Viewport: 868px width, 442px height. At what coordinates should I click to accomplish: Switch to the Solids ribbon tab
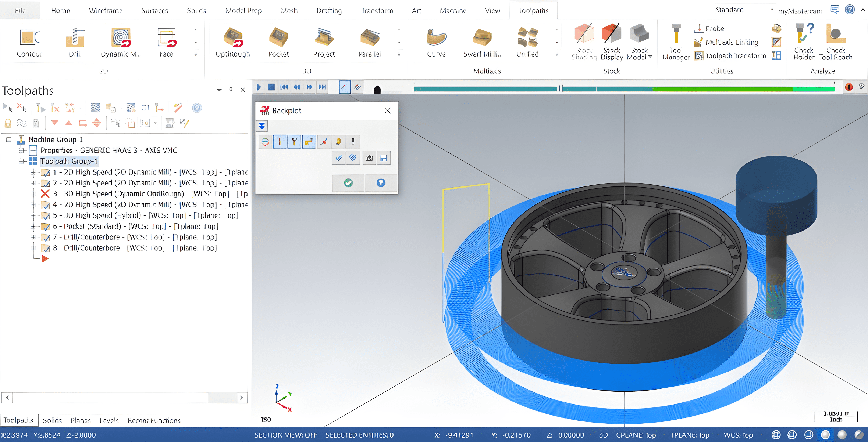pos(196,10)
